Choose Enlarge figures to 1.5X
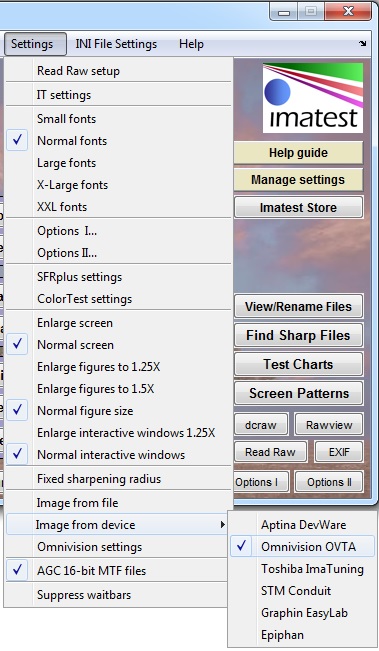This screenshot has width=379, height=651. pyautogui.click(x=118, y=389)
